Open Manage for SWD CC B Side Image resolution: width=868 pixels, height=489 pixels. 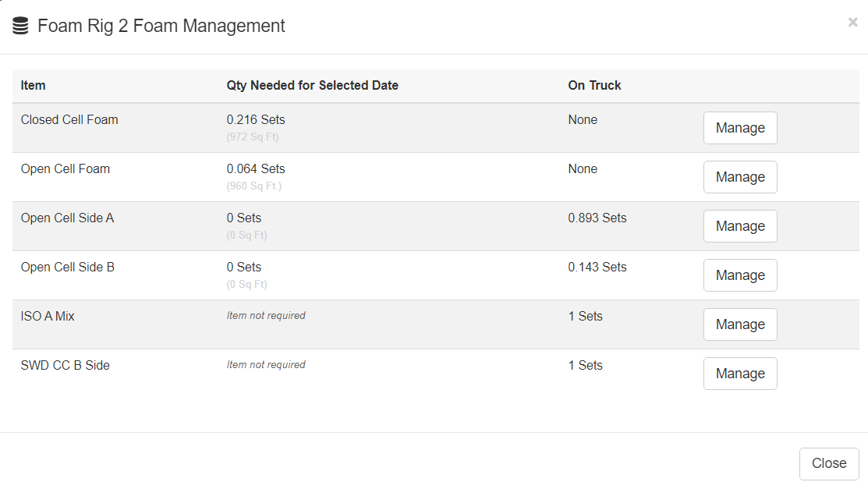tap(739, 374)
